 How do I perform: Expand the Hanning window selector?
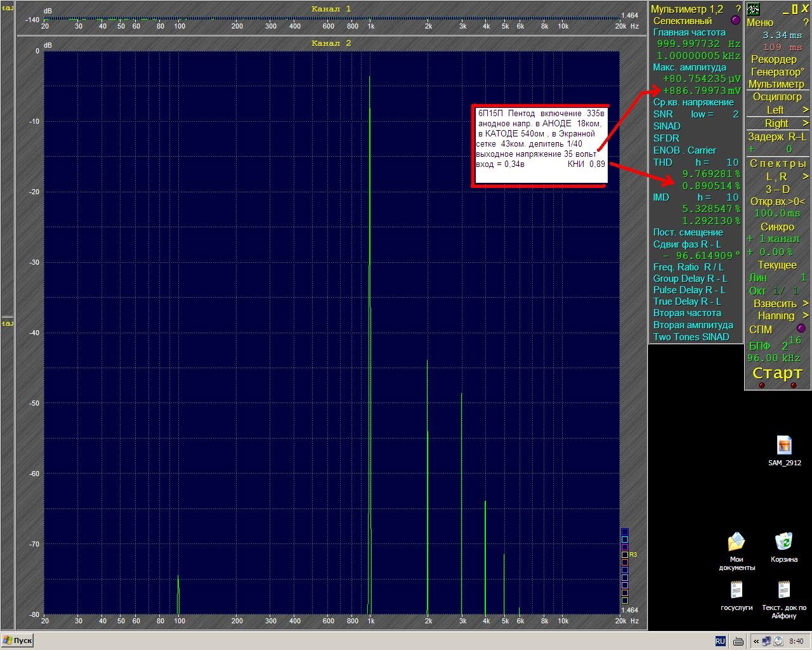pos(806,315)
